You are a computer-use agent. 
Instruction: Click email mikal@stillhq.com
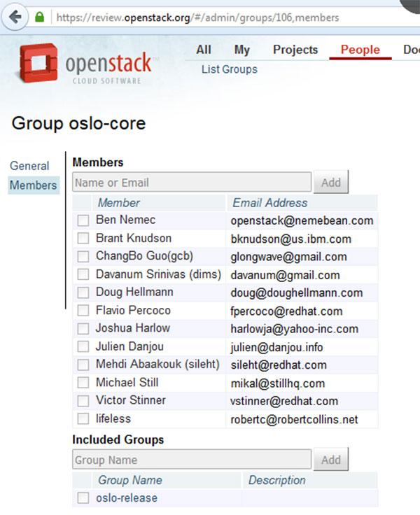click(x=278, y=383)
